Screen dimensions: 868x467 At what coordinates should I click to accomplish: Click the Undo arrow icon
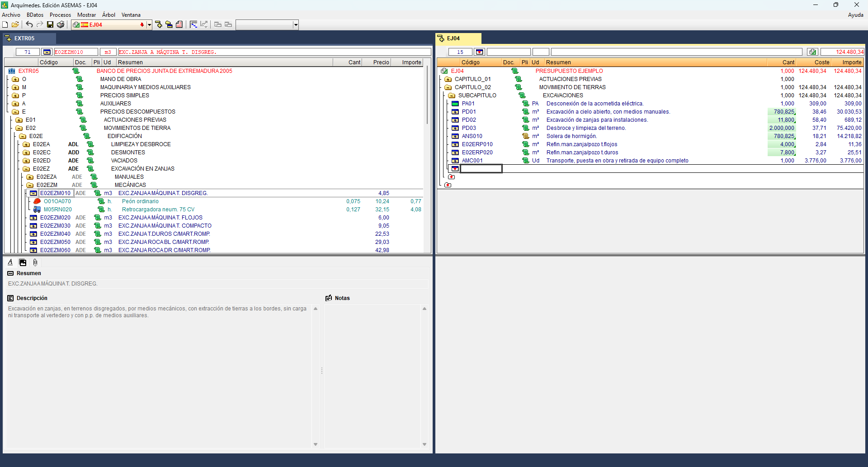pos(29,24)
